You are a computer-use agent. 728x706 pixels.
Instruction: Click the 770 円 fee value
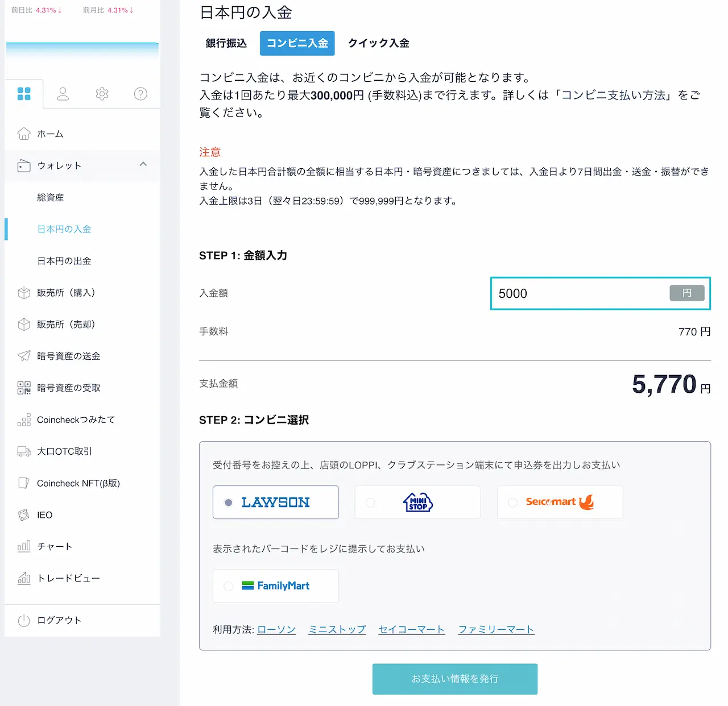(694, 331)
